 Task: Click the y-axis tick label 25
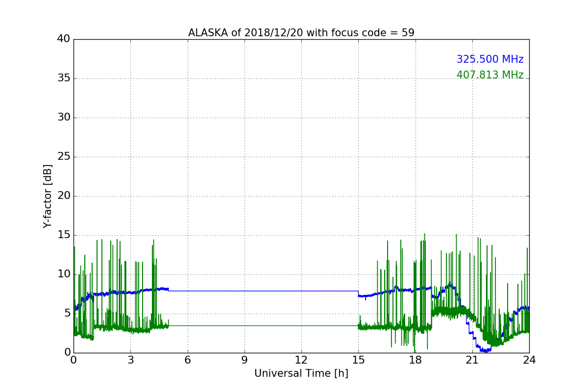pos(64,157)
